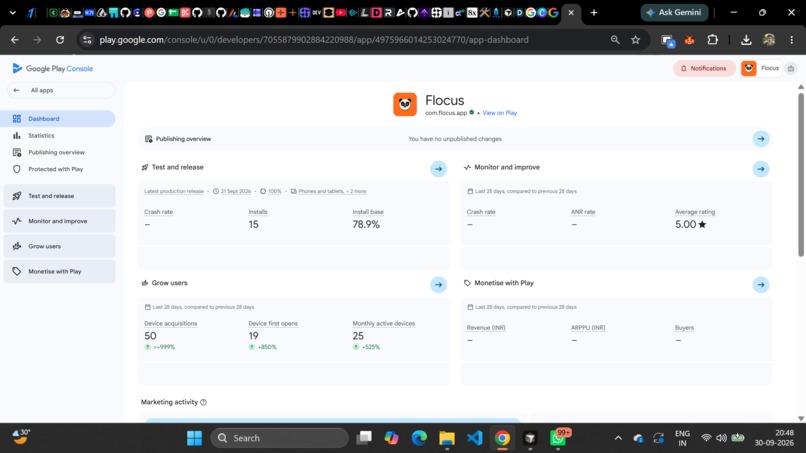The width and height of the screenshot is (806, 453).
Task: Open Test and release card arrow
Action: (438, 169)
